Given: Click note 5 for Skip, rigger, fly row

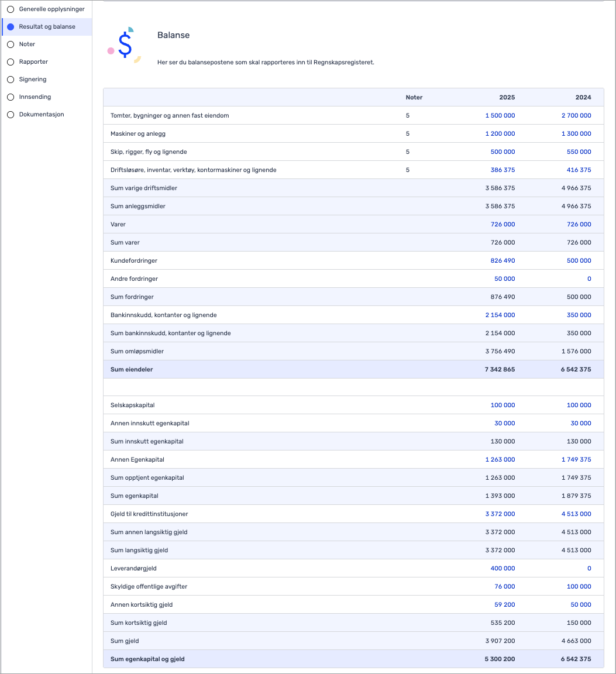Looking at the screenshot, I should (x=408, y=152).
